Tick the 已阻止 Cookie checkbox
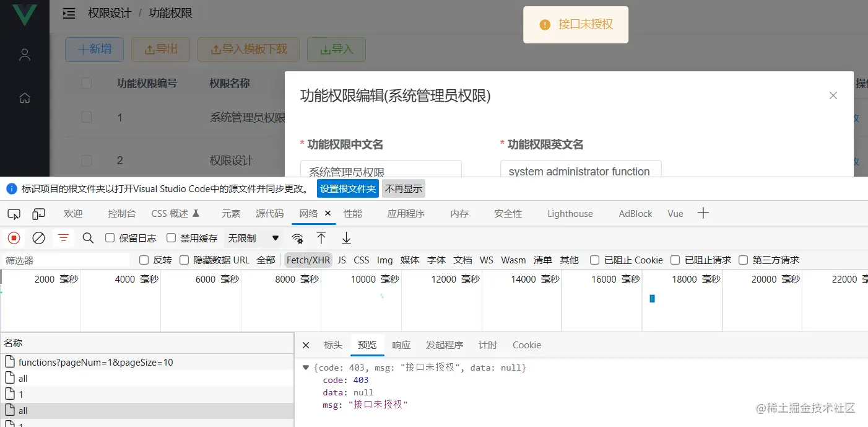The width and height of the screenshot is (868, 427). (x=595, y=260)
